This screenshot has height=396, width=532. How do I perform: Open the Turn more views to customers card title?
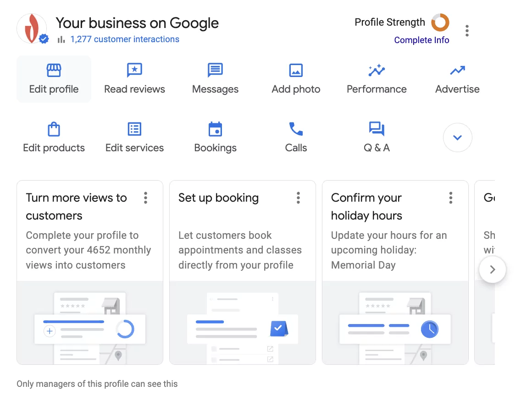click(x=76, y=206)
